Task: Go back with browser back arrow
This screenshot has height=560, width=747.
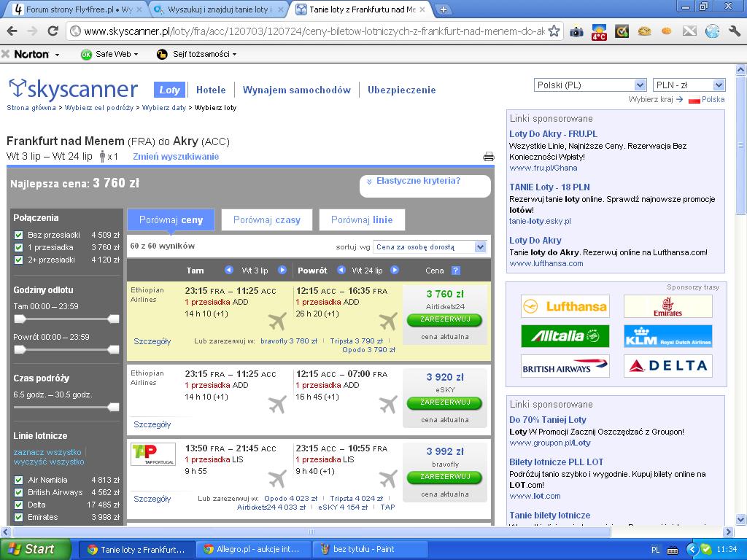Action: [12, 31]
